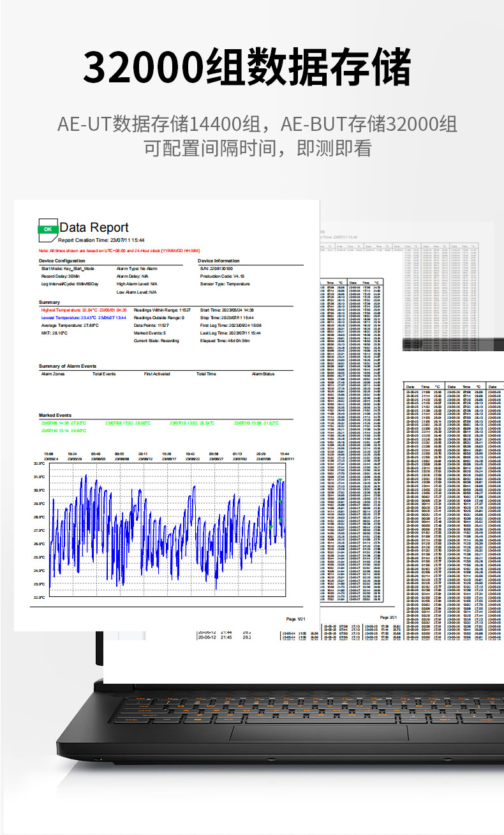The width and height of the screenshot is (504, 835).
Task: Click 'Record Delay: 30Min' entry
Action: [x=61, y=276]
